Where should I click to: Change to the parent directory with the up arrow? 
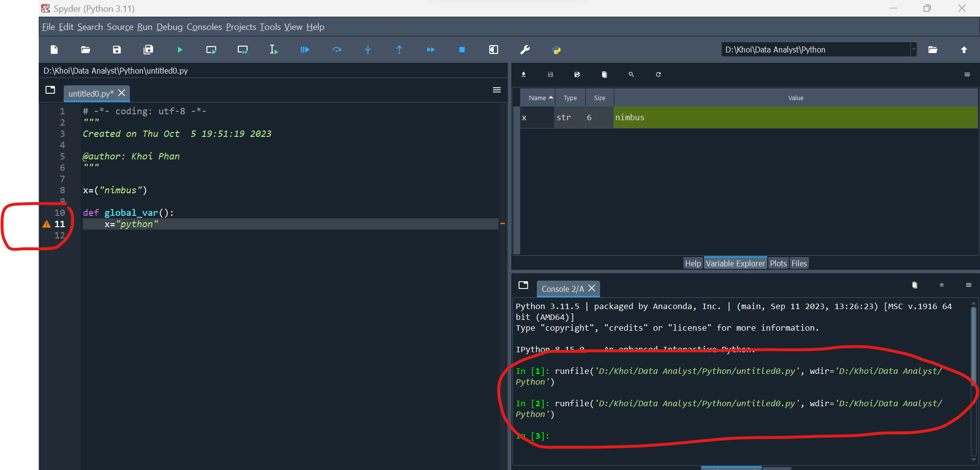[x=964, y=50]
